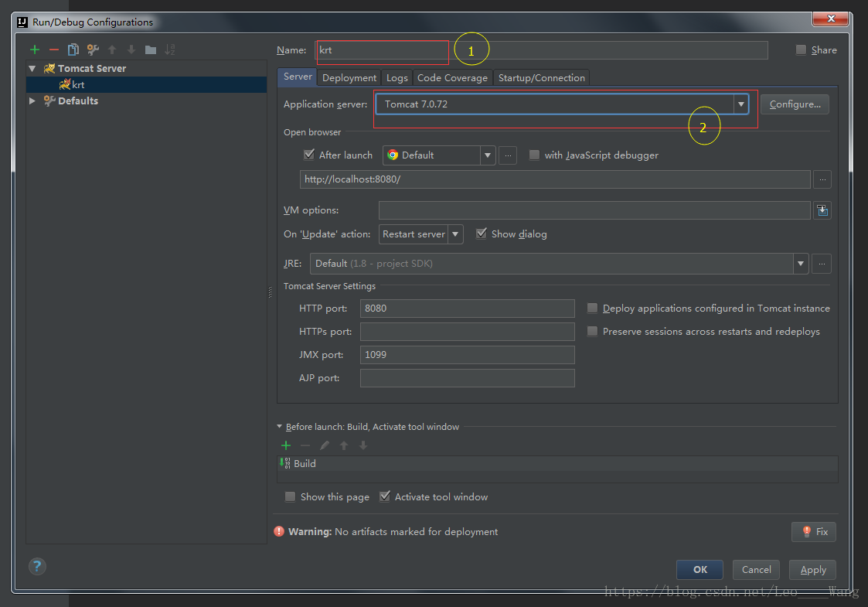Screen dimensions: 868x607
Task: Toggle the Show dialog checkbox
Action: click(482, 234)
